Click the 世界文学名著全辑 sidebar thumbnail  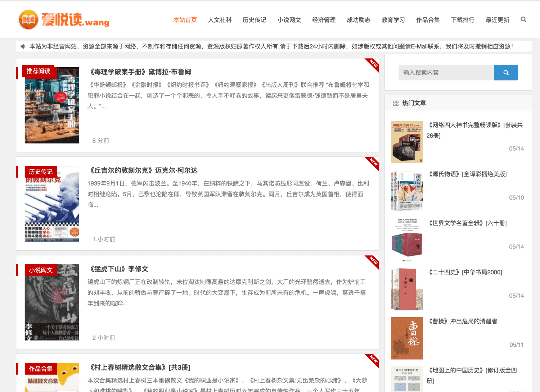(x=407, y=240)
